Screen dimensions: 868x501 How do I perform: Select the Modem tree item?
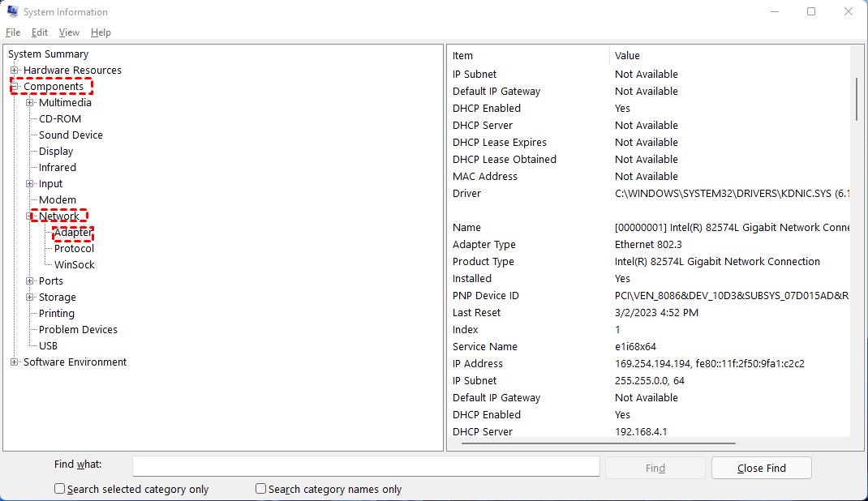[x=58, y=199]
